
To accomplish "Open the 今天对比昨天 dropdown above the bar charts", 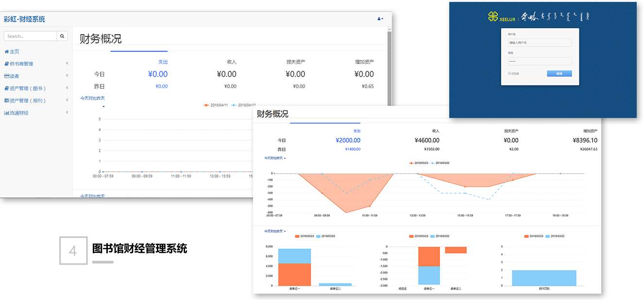I will tap(275, 231).
